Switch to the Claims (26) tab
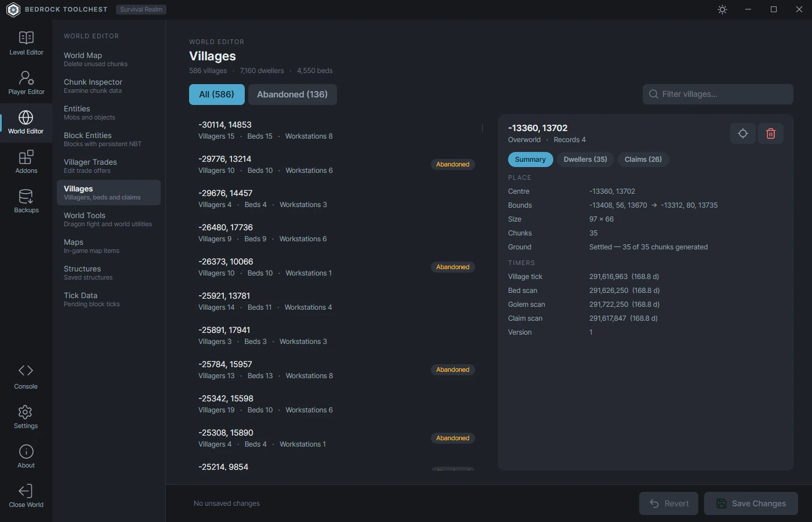The width and height of the screenshot is (812, 522). [643, 159]
